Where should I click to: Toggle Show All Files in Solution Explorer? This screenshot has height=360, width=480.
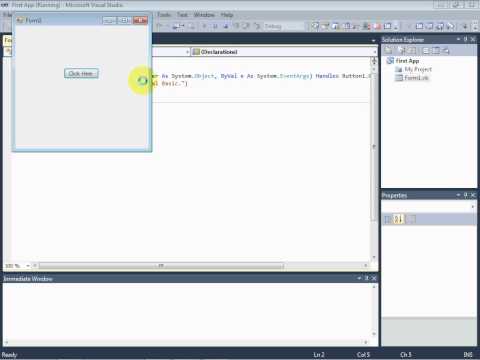click(403, 51)
